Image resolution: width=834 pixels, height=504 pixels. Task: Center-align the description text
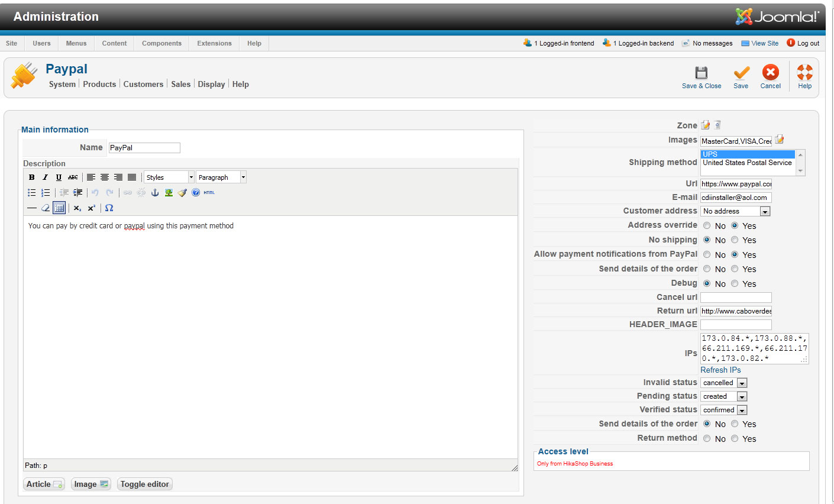[105, 177]
